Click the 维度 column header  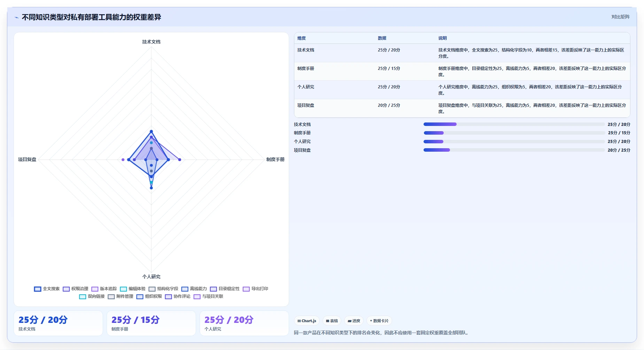[302, 38]
